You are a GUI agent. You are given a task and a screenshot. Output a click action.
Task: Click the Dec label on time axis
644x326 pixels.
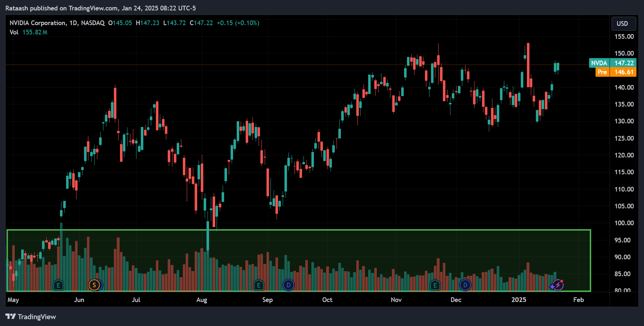tap(456, 300)
